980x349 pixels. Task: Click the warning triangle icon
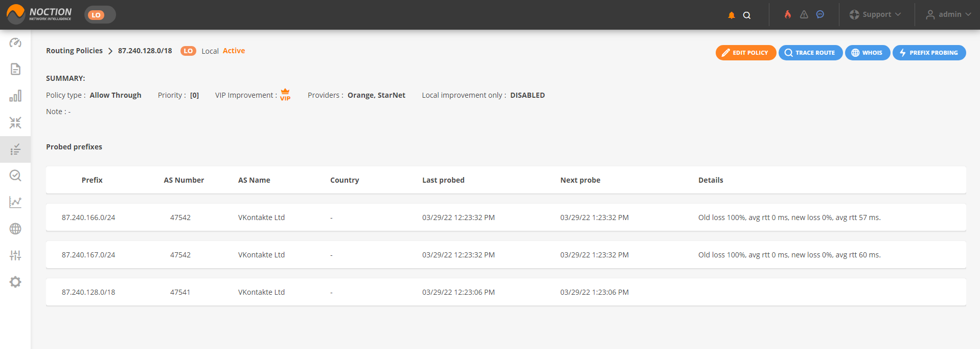pos(804,14)
